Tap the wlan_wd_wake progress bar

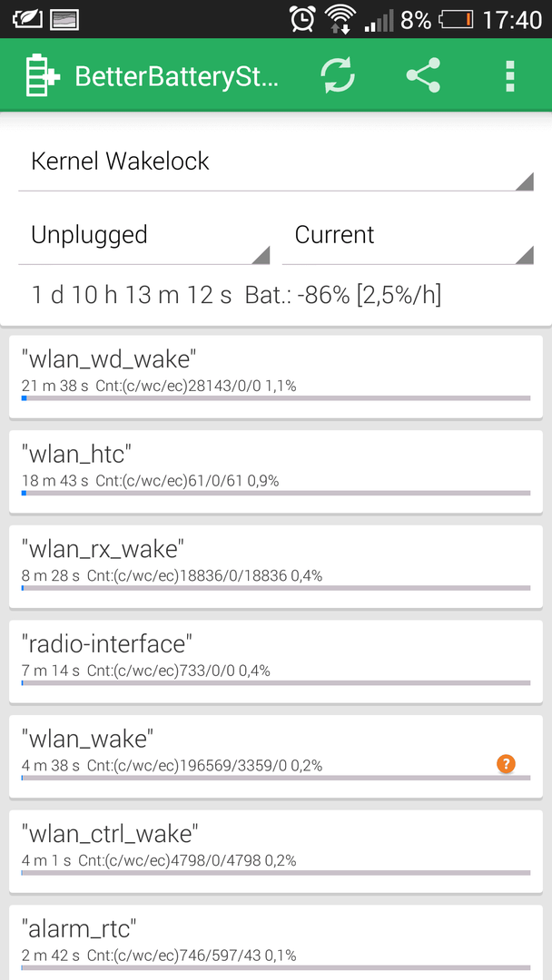pyautogui.click(x=276, y=397)
